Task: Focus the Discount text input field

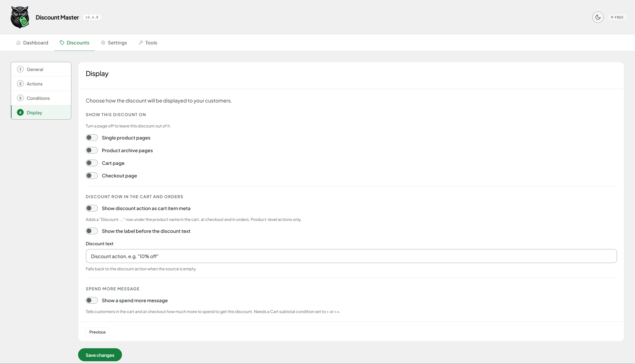Action: coord(351,256)
